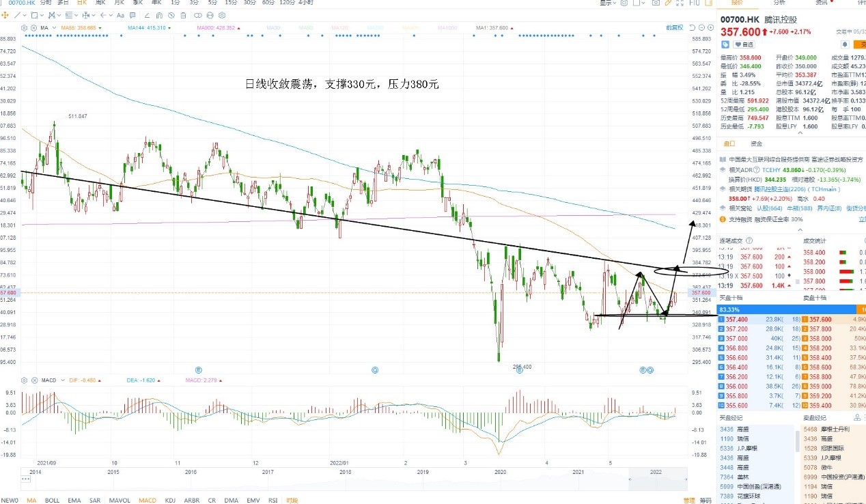Select KDJ indicator
Image resolution: width=866 pixels, height=504 pixels.
click(x=170, y=500)
